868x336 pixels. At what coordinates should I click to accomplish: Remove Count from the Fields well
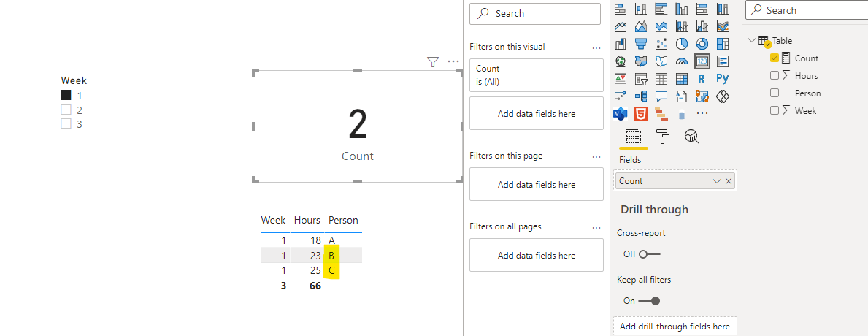[729, 181]
